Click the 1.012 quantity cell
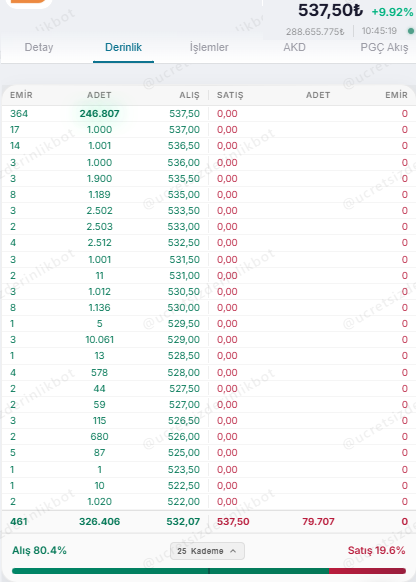The width and height of the screenshot is (416, 582). 99,291
